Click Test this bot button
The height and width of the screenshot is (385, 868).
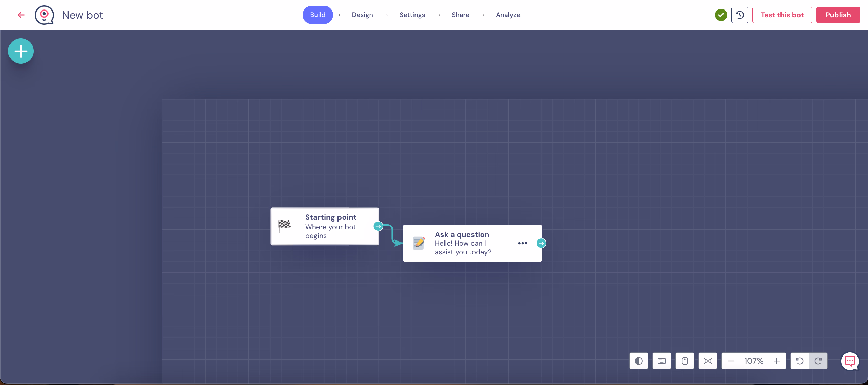point(782,15)
